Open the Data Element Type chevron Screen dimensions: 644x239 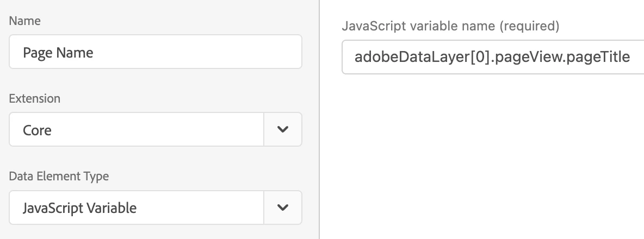[282, 207]
